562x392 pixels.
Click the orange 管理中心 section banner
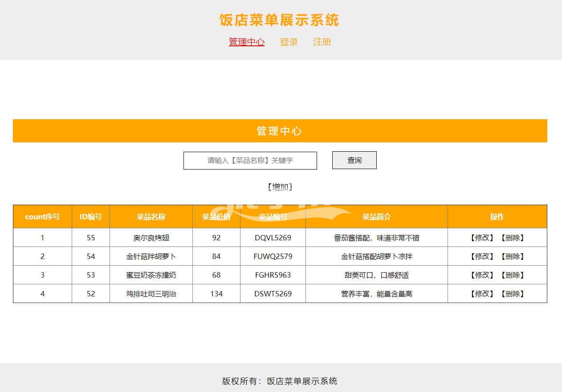280,131
